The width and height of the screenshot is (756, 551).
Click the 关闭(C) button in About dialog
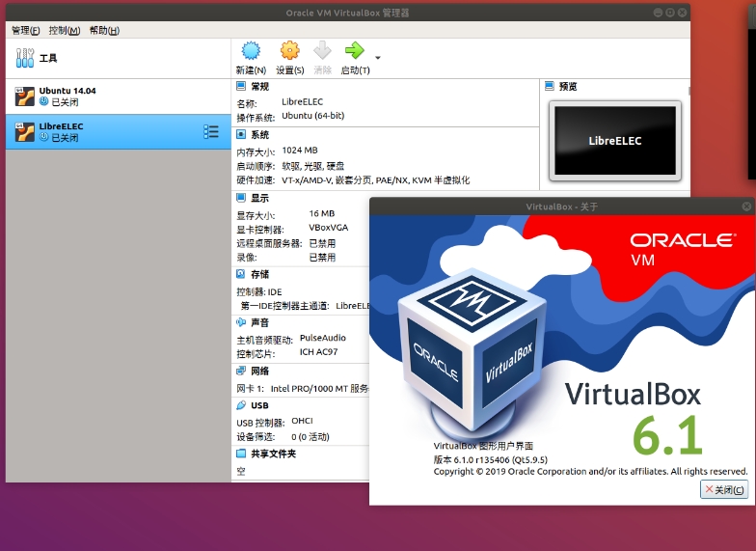click(x=724, y=490)
